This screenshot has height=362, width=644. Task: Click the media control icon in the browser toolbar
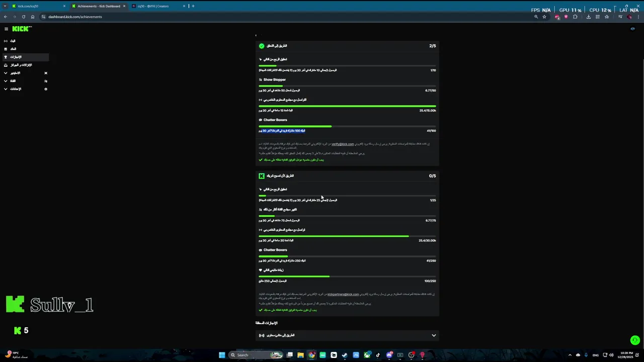[621, 17]
